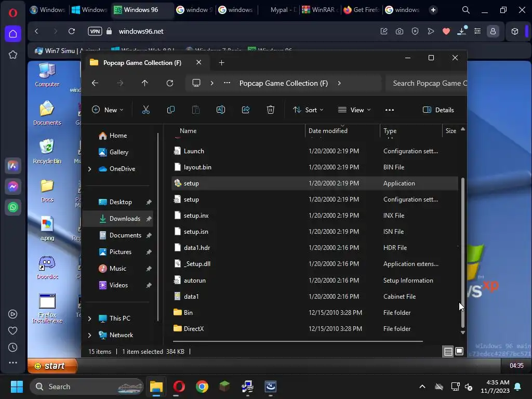This screenshot has width=532, height=399.
Task: Click the Copy icon in Explorer toolbar
Action: (170, 110)
